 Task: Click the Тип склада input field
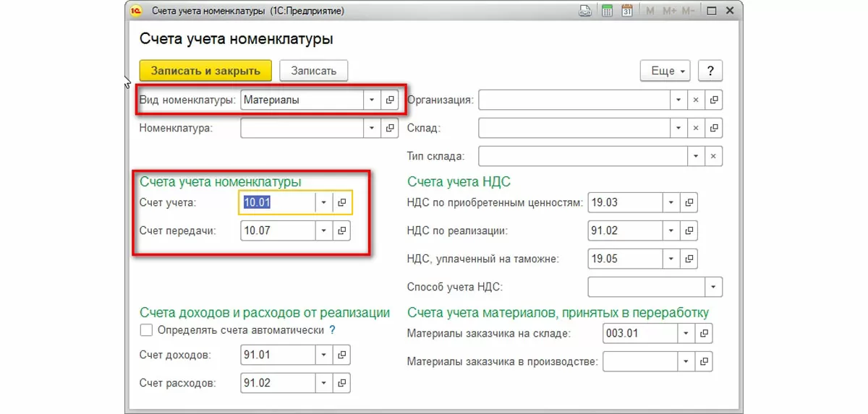point(583,156)
